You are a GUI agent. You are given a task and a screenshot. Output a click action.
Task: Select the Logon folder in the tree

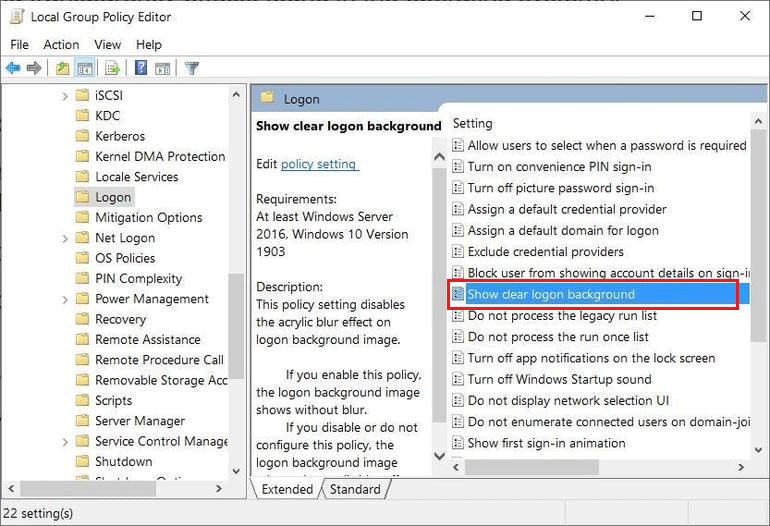pos(113,197)
